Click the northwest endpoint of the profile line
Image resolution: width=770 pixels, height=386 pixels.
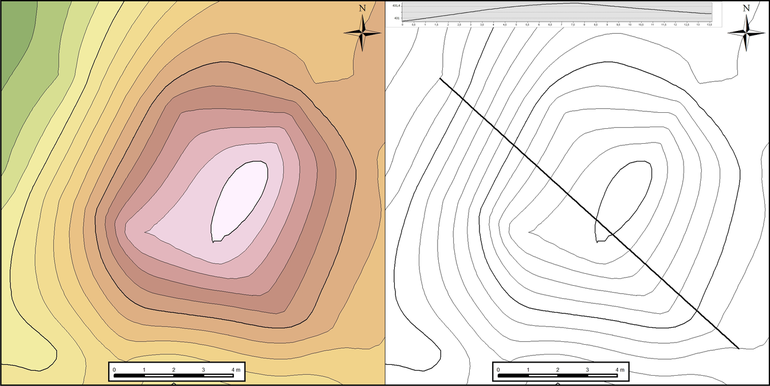440,78
